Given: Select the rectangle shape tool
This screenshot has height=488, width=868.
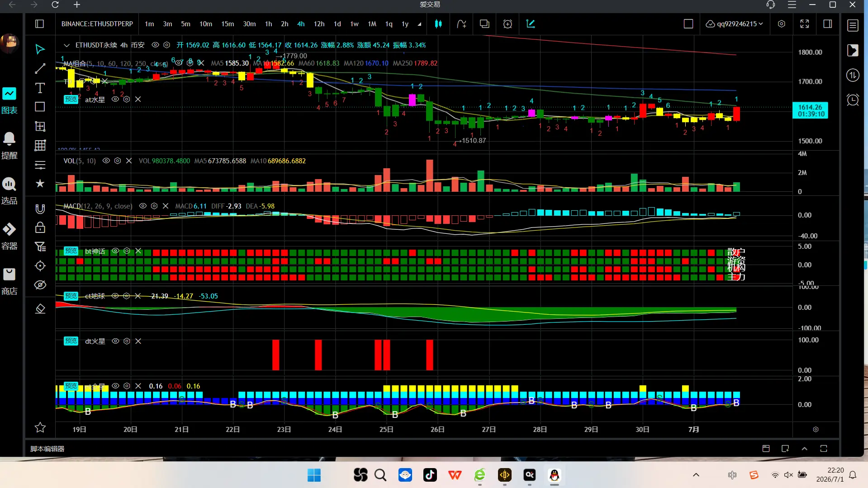Looking at the screenshot, I should click(40, 107).
